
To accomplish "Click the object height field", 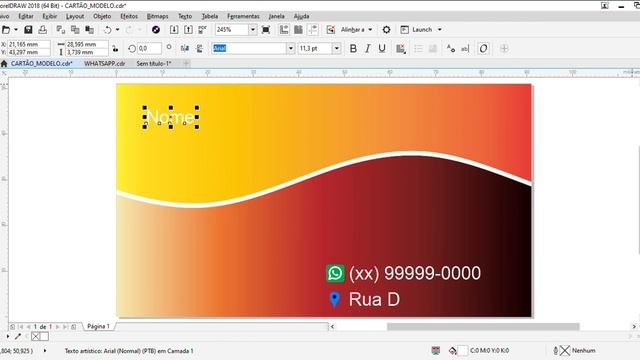I will click(87, 52).
